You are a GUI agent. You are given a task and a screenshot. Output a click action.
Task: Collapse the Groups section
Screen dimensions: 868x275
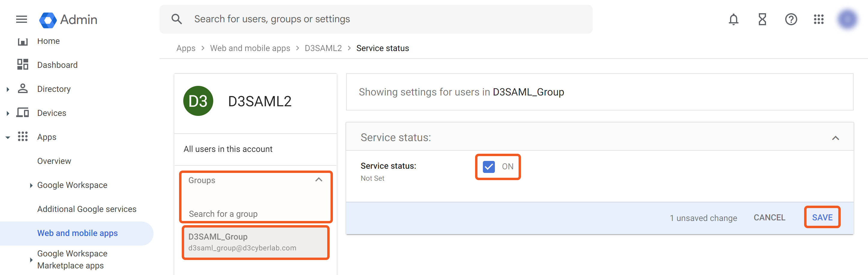pos(319,180)
